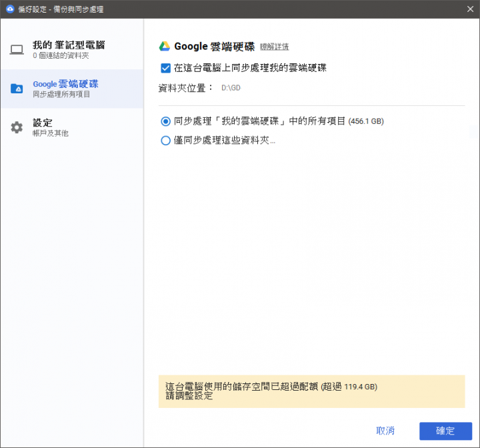
Task: Select 僅同步處理這些資料夾 radio option
Action: click(x=165, y=141)
